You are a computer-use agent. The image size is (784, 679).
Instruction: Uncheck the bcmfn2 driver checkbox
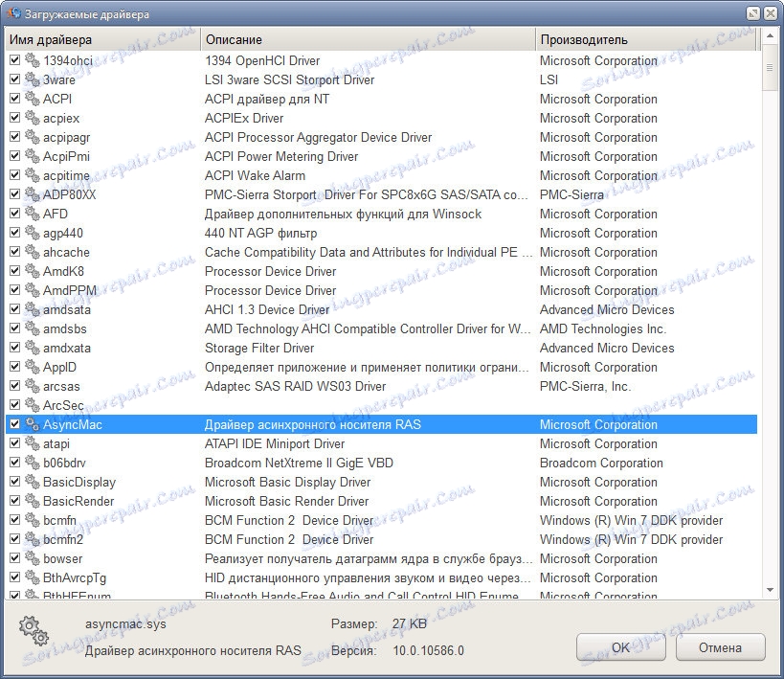click(15, 539)
